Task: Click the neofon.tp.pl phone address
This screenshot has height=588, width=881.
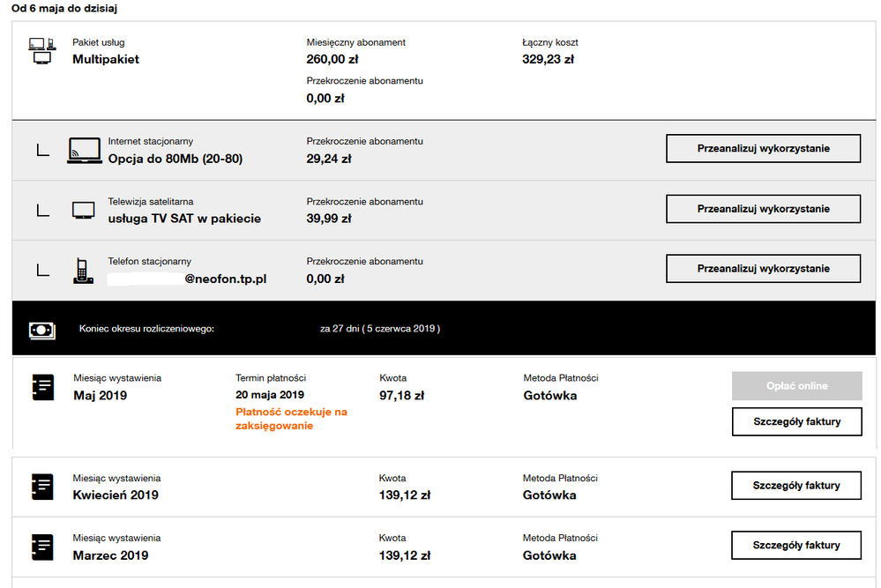Action: [x=225, y=279]
